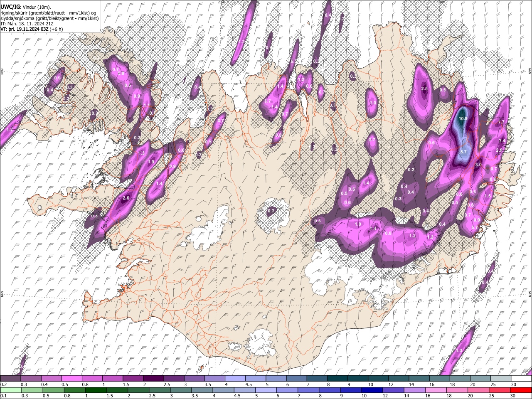Select the 5.7 precipitation value on the map
The width and height of the screenshot is (532, 399).
pos(464,152)
